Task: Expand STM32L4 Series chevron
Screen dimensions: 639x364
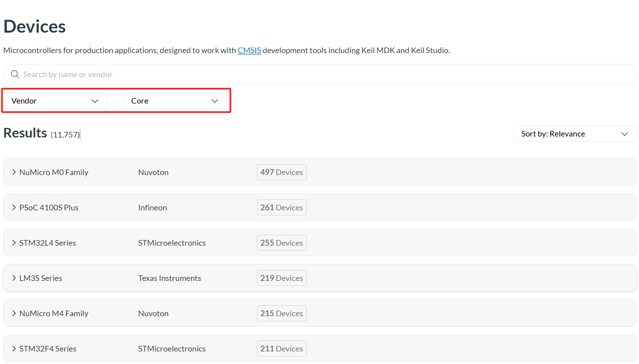Action: point(14,243)
